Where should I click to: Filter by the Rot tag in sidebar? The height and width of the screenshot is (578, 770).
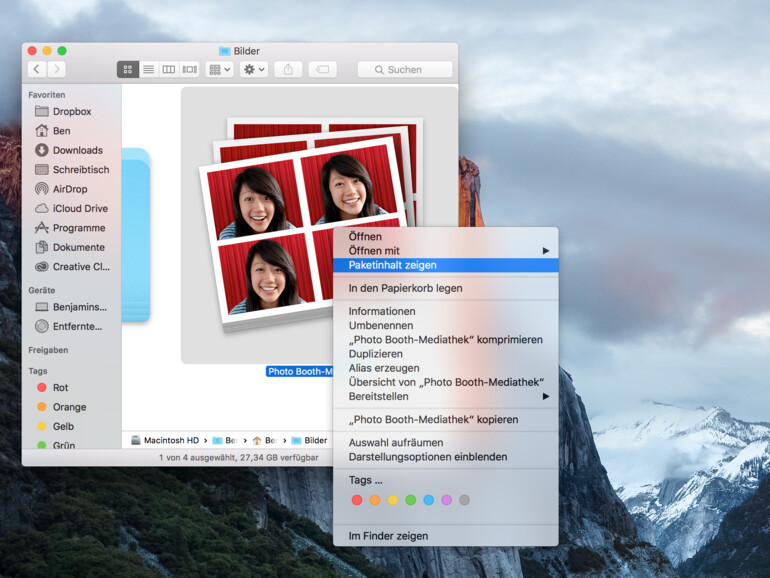pyautogui.click(x=72, y=387)
